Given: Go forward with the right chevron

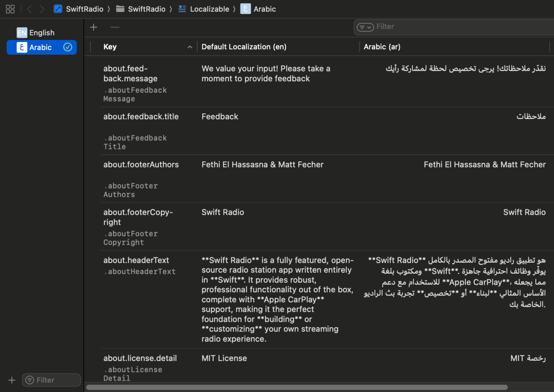Looking at the screenshot, I should point(42,9).
